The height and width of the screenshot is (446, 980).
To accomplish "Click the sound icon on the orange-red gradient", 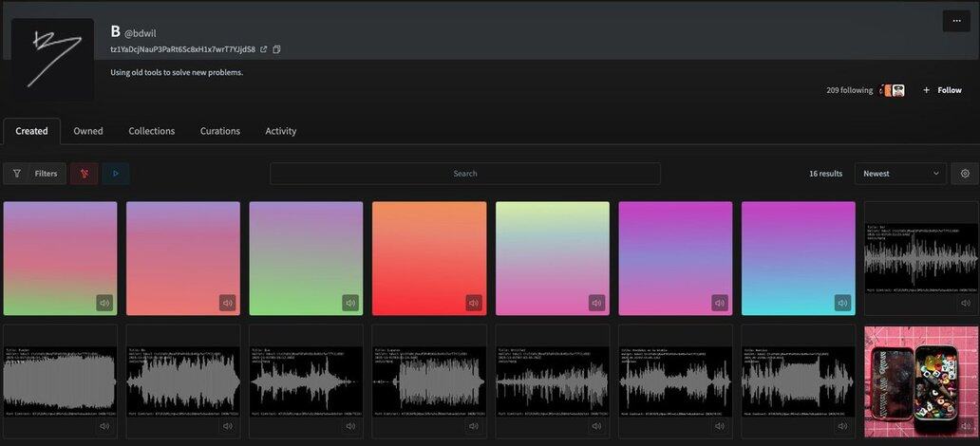I will (473, 304).
